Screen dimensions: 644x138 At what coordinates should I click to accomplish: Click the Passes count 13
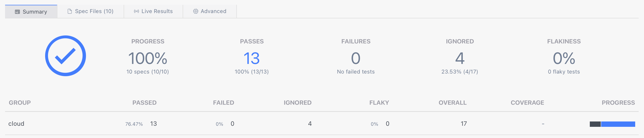pyautogui.click(x=252, y=58)
